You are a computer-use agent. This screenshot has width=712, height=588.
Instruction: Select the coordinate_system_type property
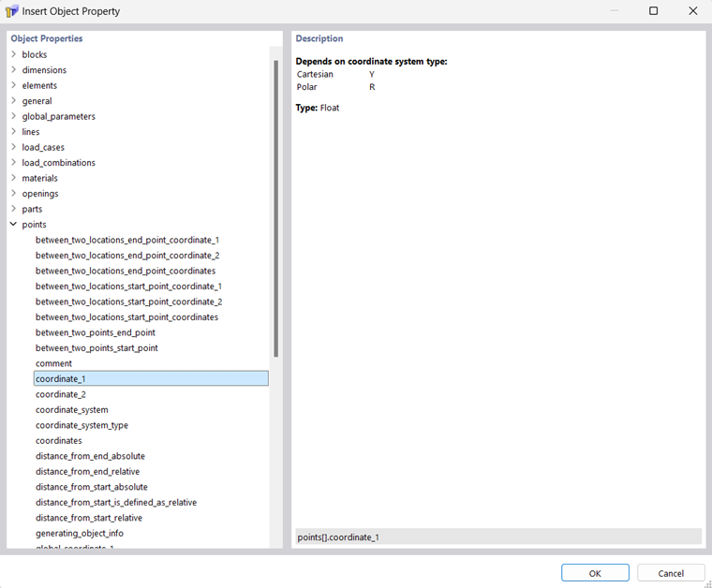(82, 425)
